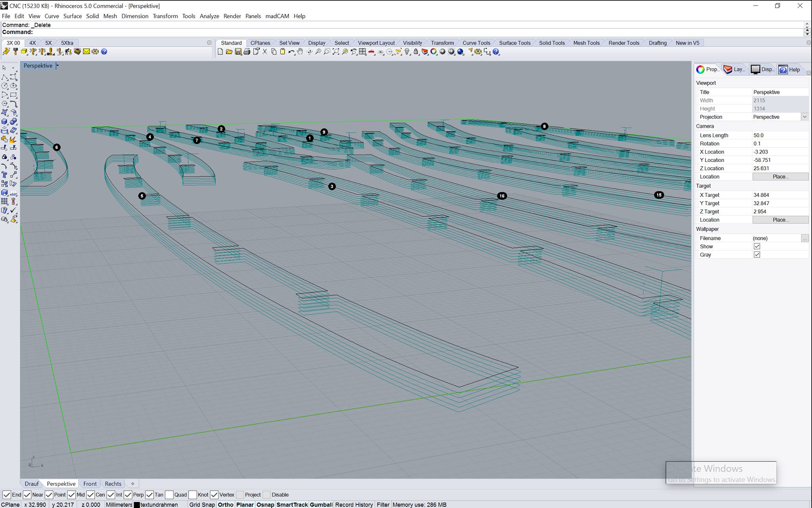Enable the Knot osnap checkbox

point(193,495)
